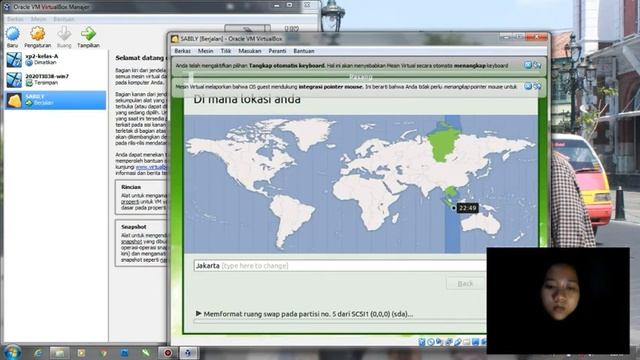Click the shared folders status icon
Screen dimensions: 640x360
[x=466, y=342]
